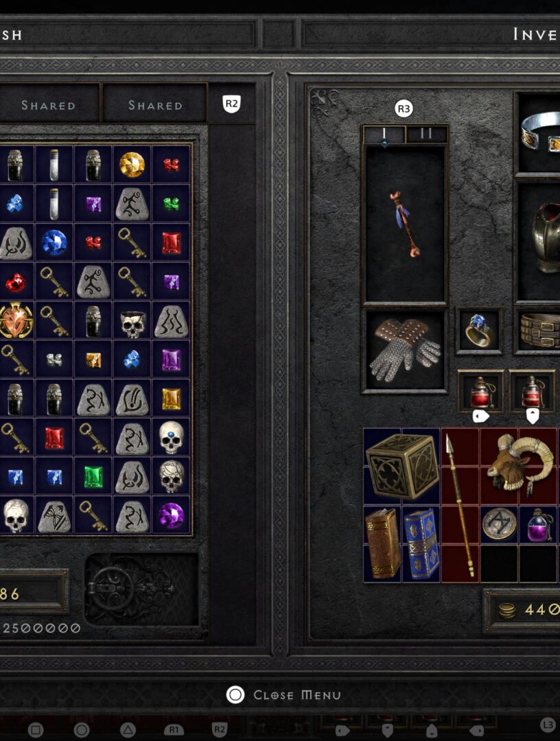Select the Horadric Cube in inventory

point(401,467)
